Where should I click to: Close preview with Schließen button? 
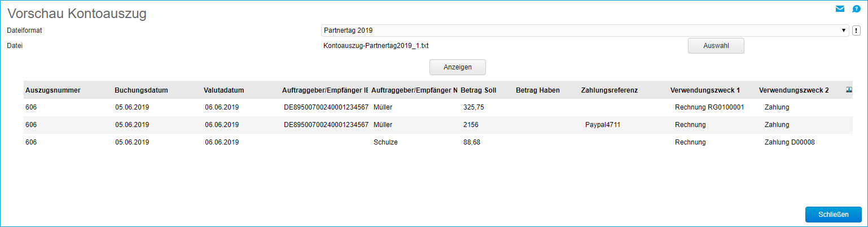point(833,215)
